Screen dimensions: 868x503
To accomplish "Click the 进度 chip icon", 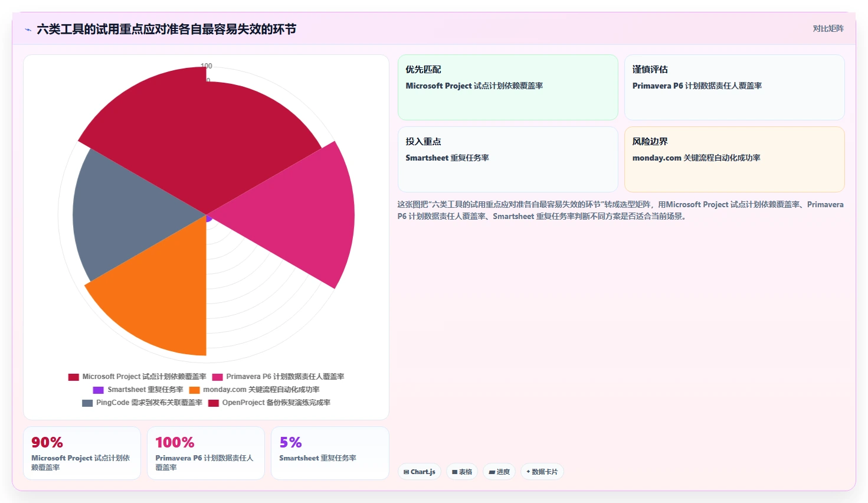I will coord(492,472).
